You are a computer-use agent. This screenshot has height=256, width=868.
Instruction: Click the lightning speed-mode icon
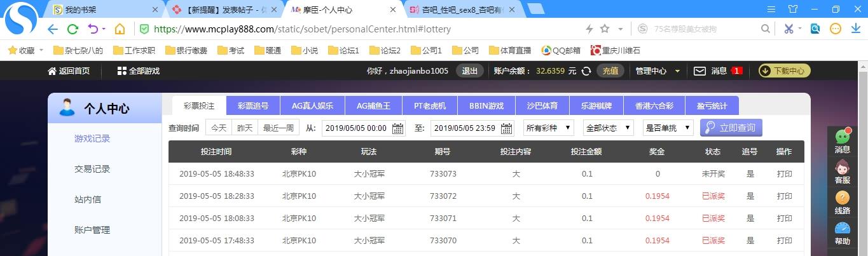click(589, 29)
